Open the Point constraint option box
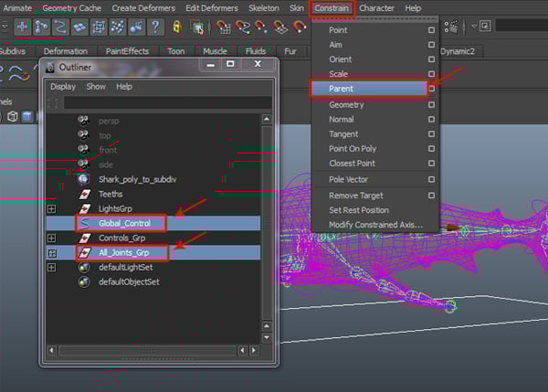The height and width of the screenshot is (392, 548). coord(431,30)
